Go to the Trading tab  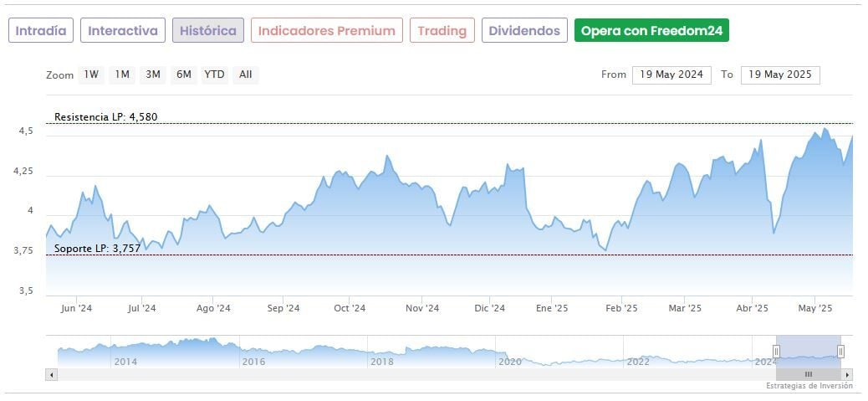(x=442, y=31)
